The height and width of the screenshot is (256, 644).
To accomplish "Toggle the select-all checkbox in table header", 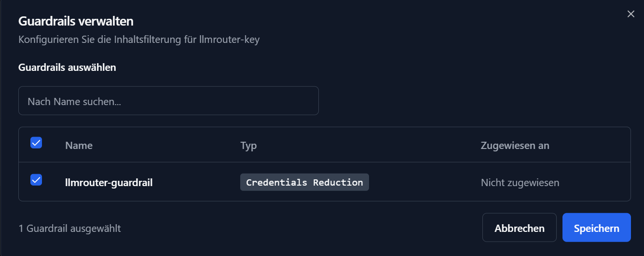I will point(36,143).
